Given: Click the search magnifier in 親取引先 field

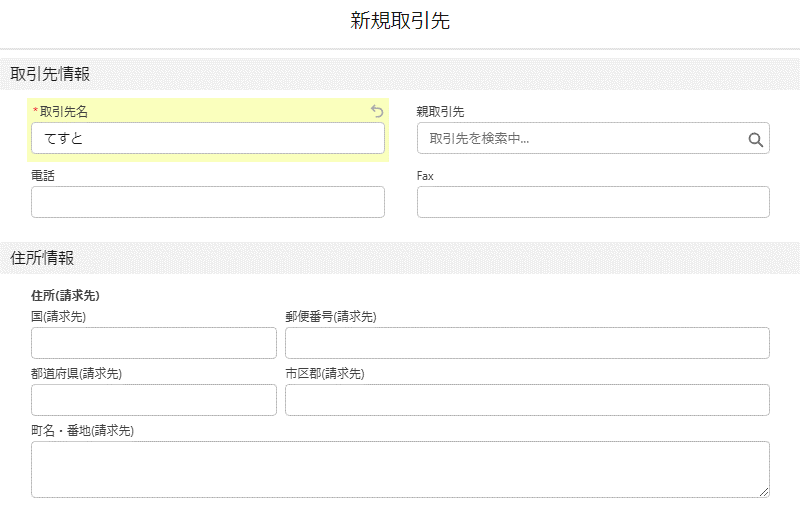Looking at the screenshot, I should pyautogui.click(x=756, y=139).
